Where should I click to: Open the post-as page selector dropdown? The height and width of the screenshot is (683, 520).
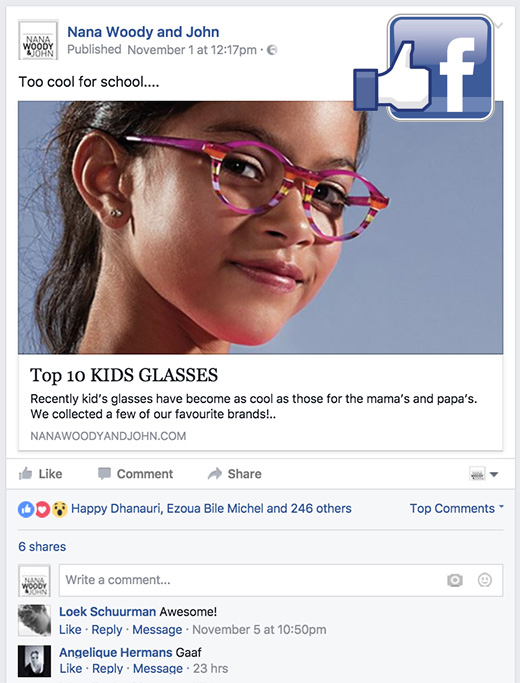483,474
